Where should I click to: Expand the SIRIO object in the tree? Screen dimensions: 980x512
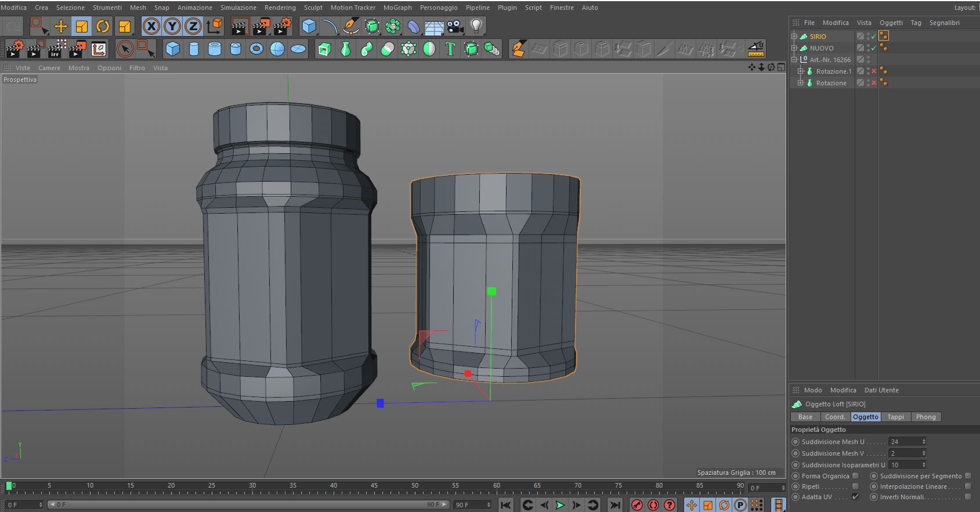point(794,36)
